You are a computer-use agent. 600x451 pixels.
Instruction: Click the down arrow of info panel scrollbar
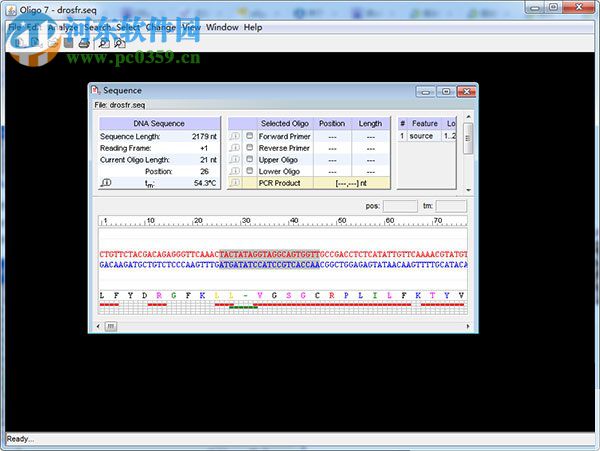point(468,190)
